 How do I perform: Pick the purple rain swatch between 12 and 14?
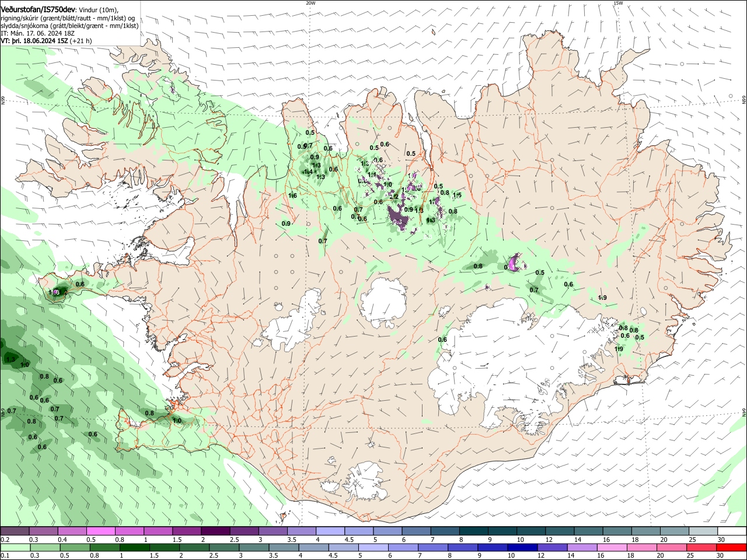[553, 548]
